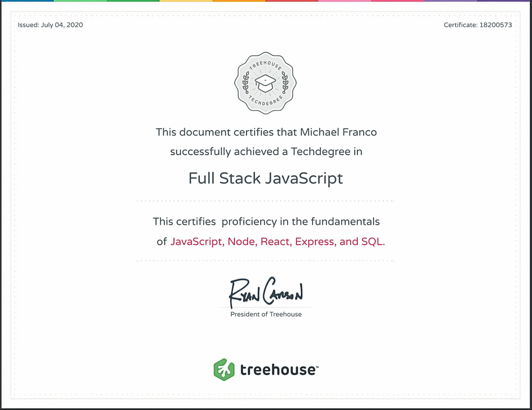The image size is (532, 410).
Task: Click the Ryan Carson handwritten signature
Action: point(266,292)
